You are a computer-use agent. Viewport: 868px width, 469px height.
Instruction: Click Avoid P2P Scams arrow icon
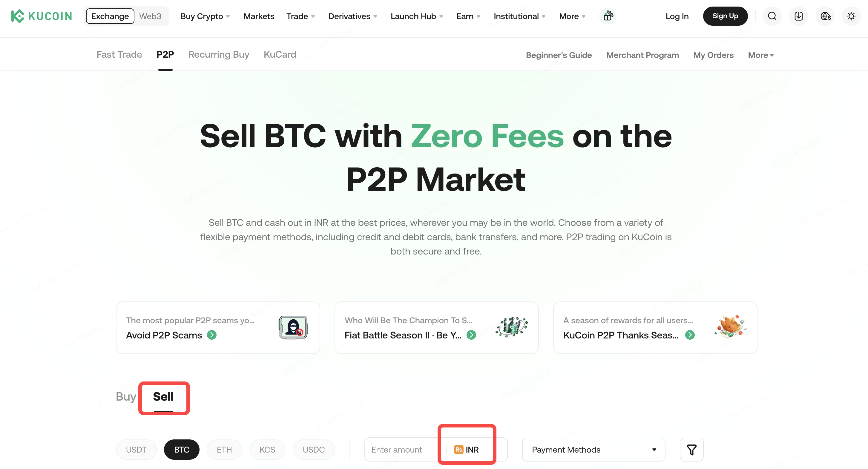tap(211, 335)
